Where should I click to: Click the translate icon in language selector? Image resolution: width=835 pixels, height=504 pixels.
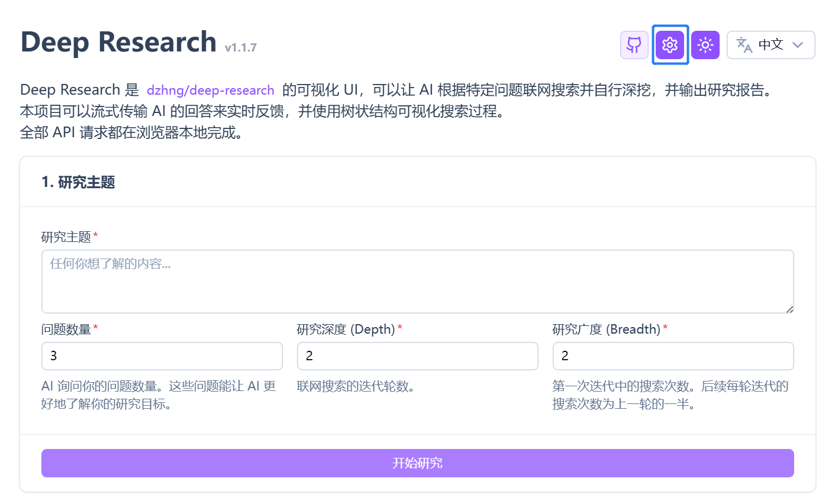[x=744, y=45]
